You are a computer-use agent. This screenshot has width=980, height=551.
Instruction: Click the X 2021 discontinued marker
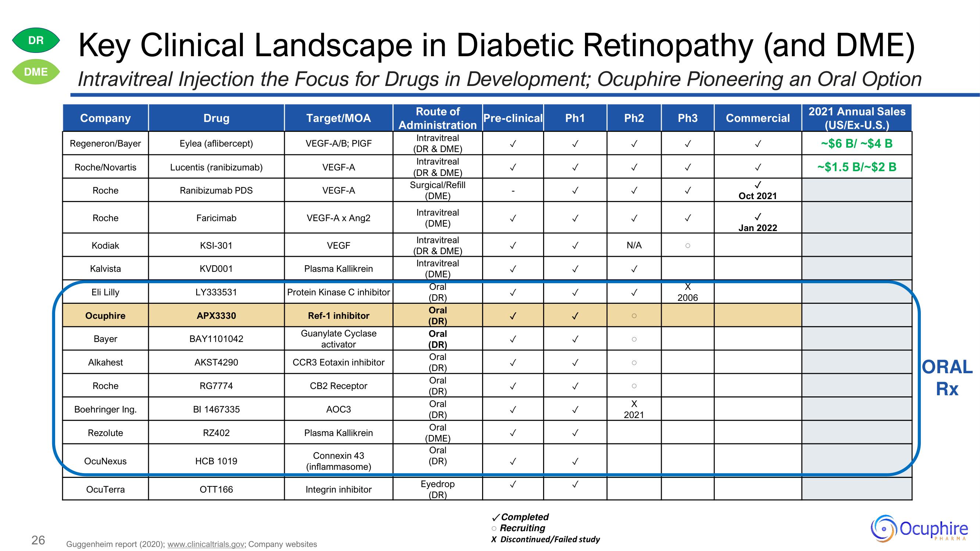634,409
